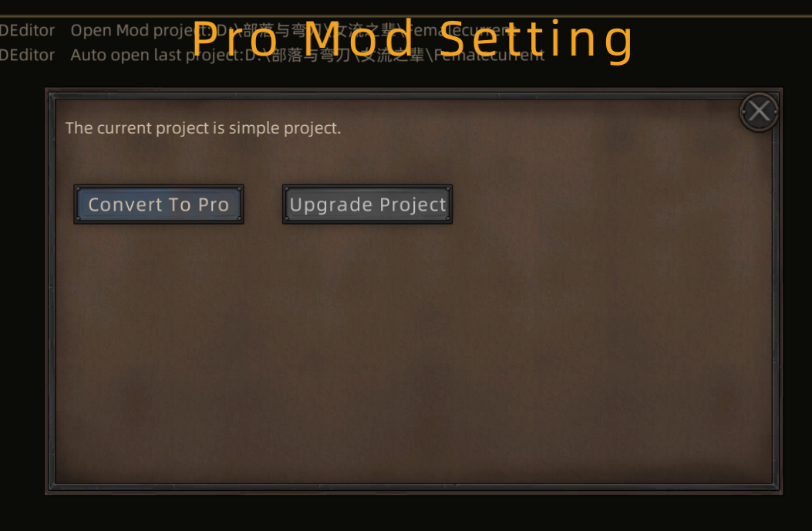Click the dialog's metal frame along the bottom

point(413,488)
